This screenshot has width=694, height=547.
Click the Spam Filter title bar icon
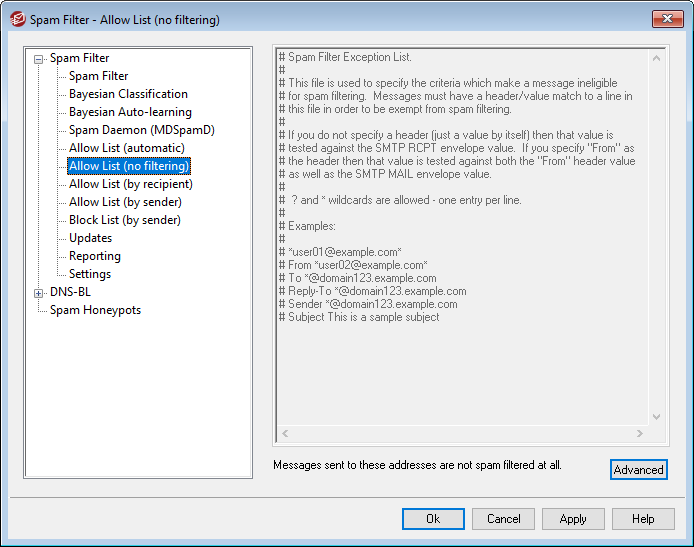(x=17, y=19)
